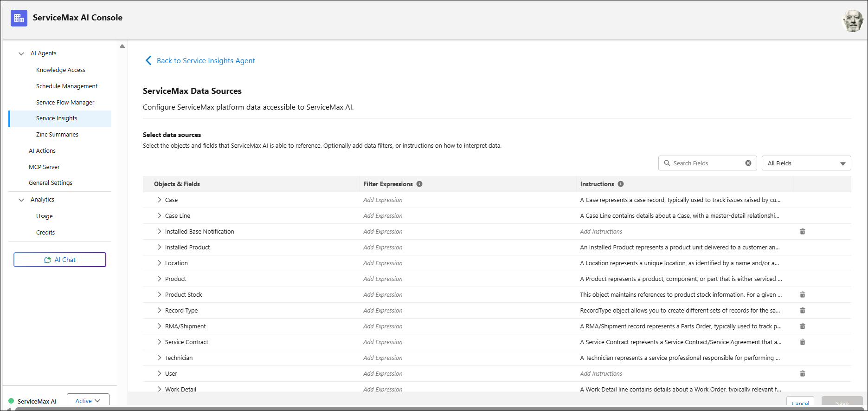Image resolution: width=868 pixels, height=411 pixels.
Task: Add Expression for Installed Product
Action: pyautogui.click(x=383, y=247)
